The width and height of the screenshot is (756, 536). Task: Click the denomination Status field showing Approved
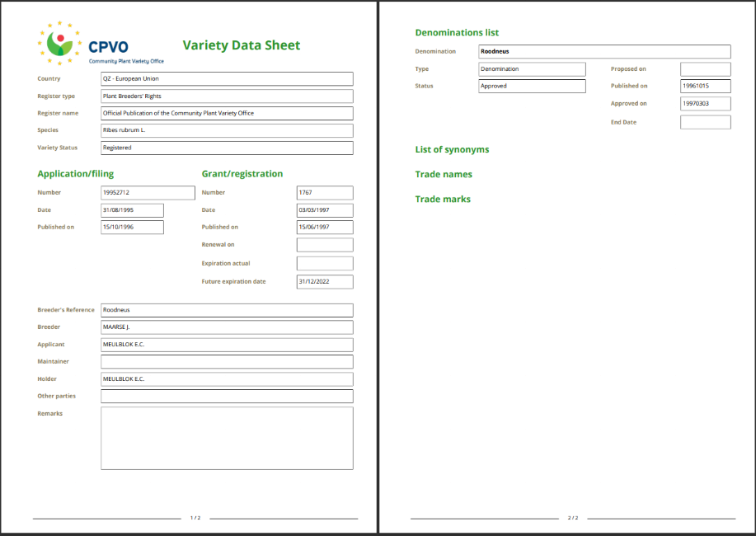pyautogui.click(x=533, y=86)
